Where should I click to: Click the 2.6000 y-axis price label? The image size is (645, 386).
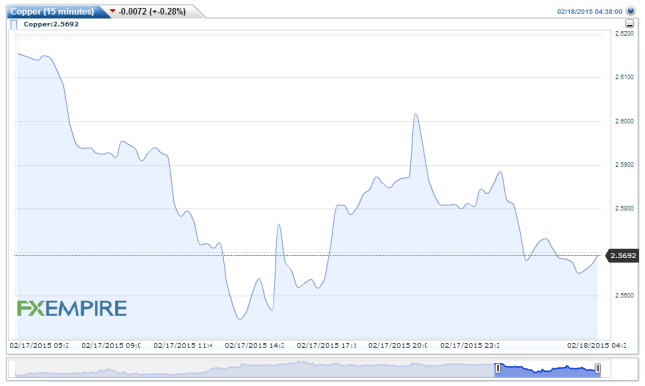624,121
